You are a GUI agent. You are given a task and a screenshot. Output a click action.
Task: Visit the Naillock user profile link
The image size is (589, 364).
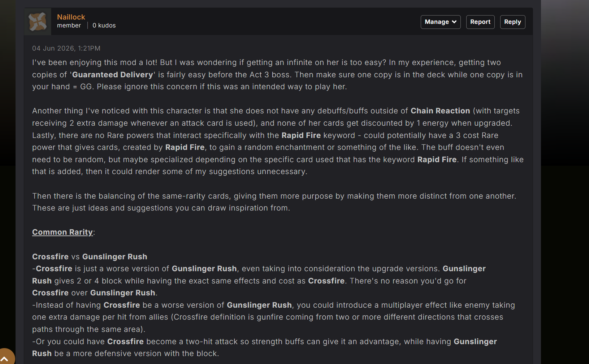point(71,17)
